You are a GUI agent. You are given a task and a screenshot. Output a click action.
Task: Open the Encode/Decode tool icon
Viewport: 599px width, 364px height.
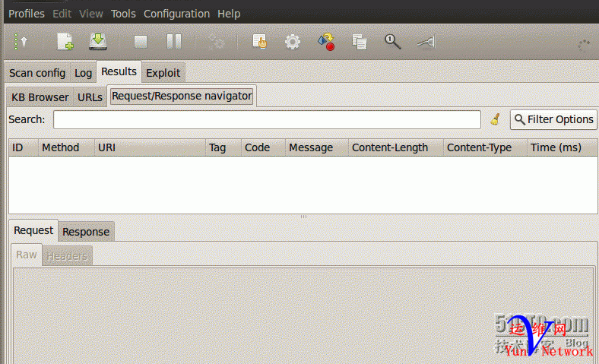tap(327, 42)
